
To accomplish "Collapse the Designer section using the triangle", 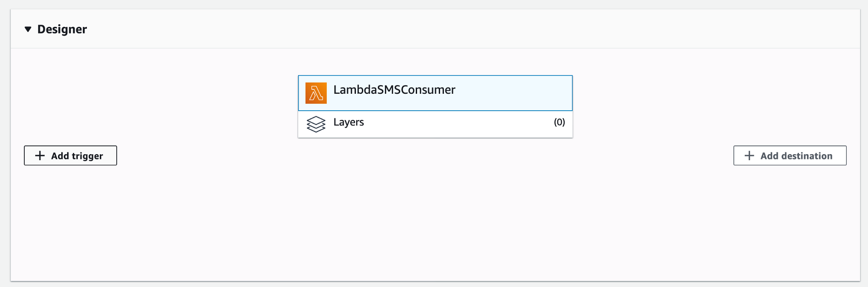I will coord(28,30).
